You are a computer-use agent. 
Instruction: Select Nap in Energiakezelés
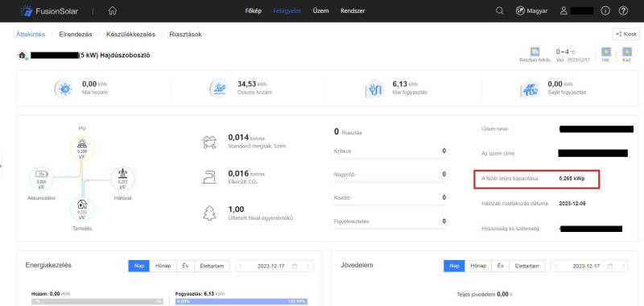click(138, 266)
